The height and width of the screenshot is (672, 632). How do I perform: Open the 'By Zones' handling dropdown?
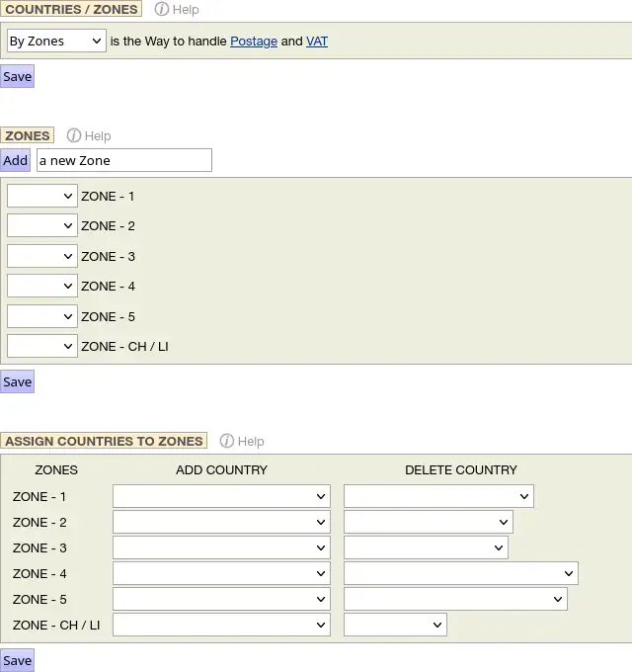point(56,41)
